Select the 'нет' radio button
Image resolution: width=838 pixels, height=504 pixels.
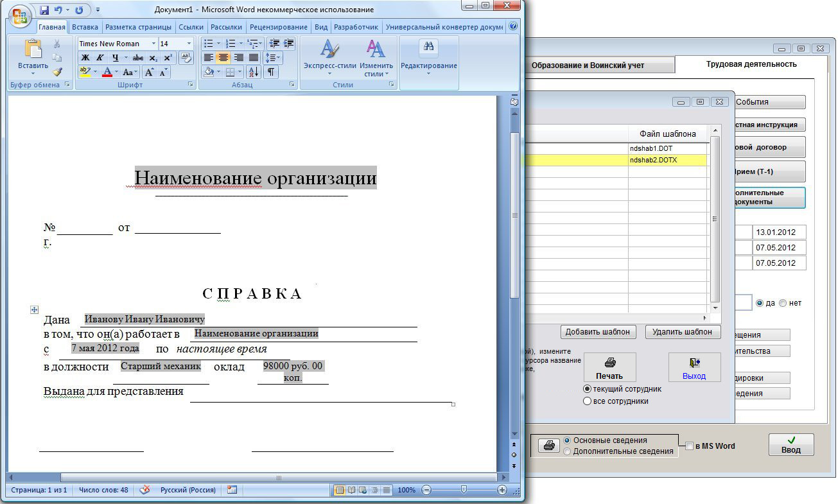(783, 303)
